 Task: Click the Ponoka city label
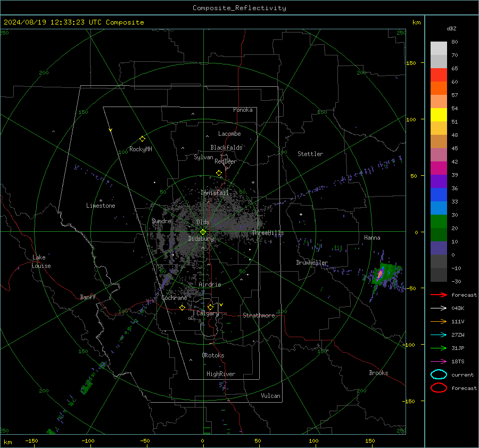(x=243, y=110)
